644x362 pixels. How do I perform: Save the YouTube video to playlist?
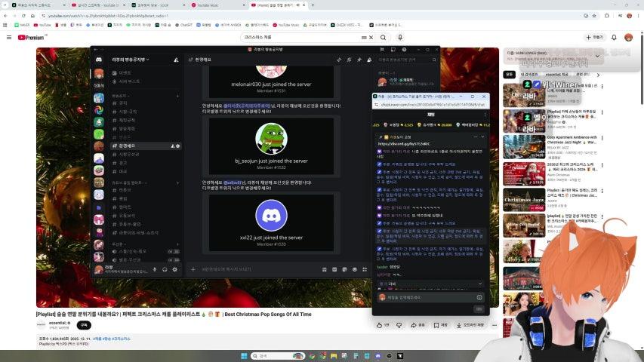pos(441,325)
